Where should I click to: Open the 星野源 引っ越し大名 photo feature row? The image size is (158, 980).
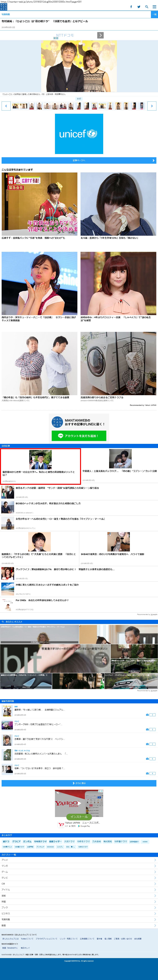[79, 711]
